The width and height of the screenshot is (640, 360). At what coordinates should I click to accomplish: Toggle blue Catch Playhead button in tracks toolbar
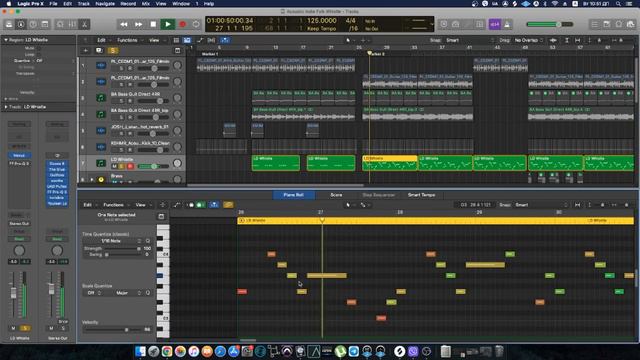tap(224, 40)
